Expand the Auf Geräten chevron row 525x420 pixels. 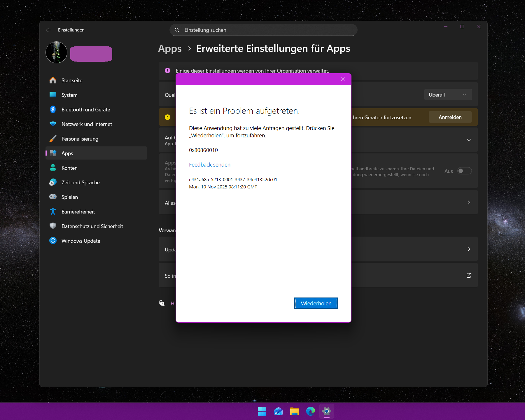(469, 140)
